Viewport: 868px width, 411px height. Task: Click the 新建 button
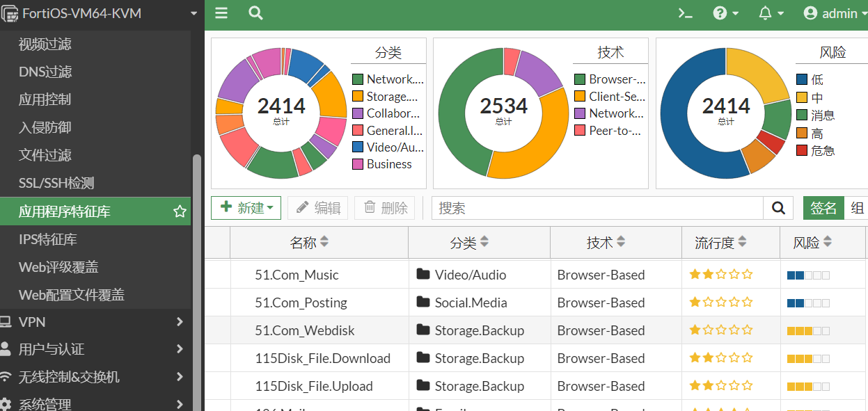tap(246, 208)
